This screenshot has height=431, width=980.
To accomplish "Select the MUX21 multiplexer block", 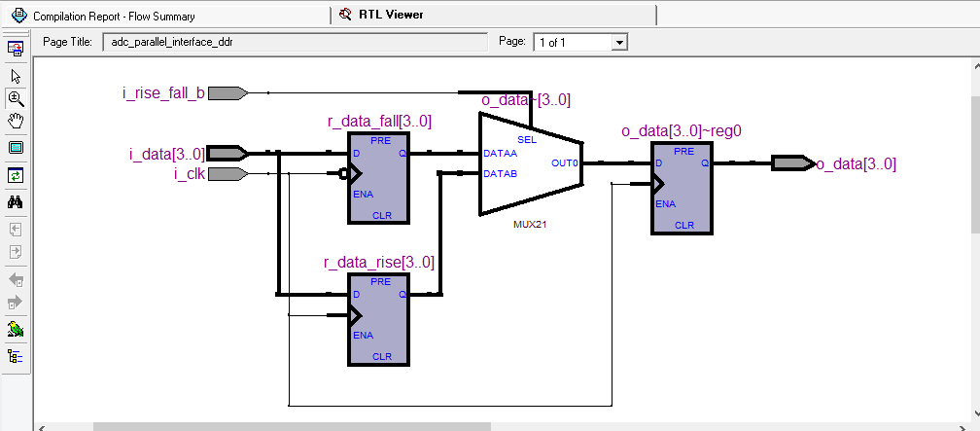I will point(531,163).
